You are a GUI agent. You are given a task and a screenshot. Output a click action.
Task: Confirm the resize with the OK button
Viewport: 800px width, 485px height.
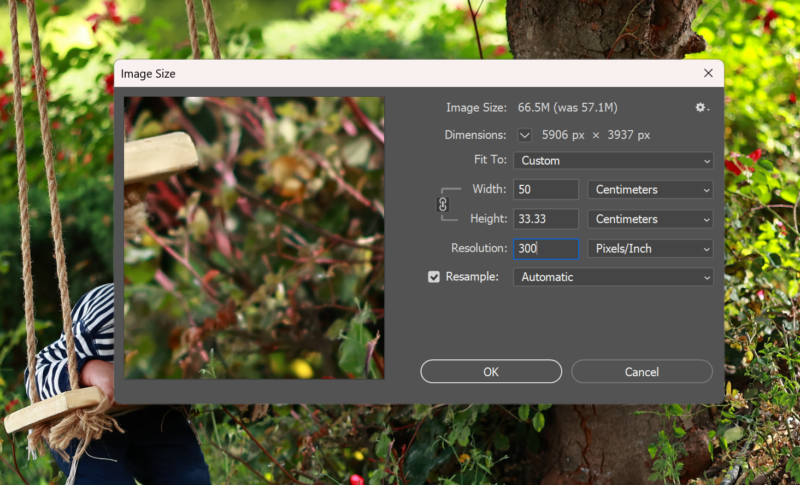[x=491, y=371]
